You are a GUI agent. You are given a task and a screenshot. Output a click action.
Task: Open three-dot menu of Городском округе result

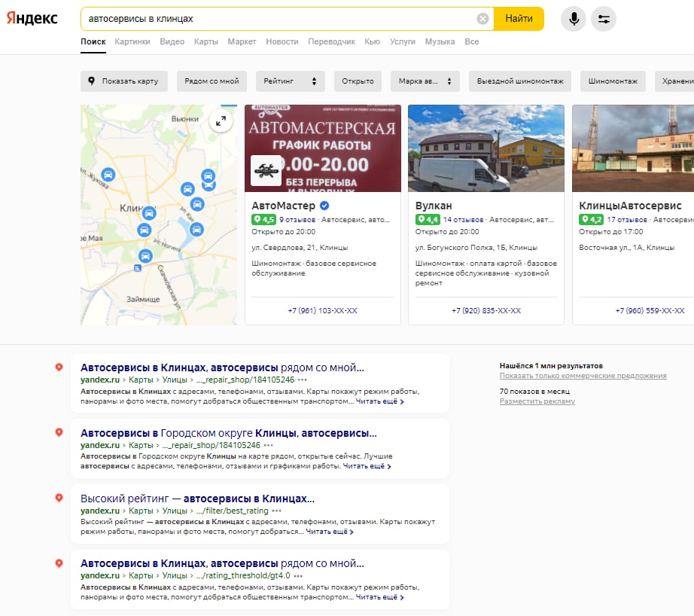pos(268,445)
